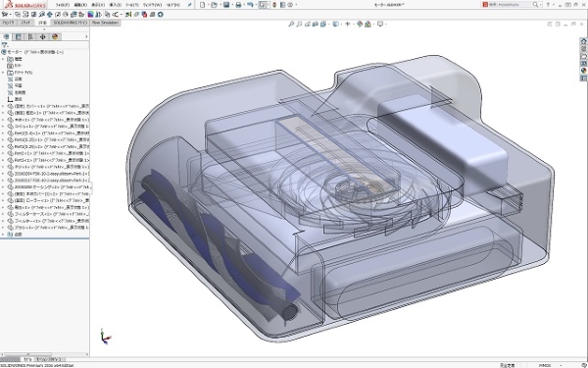Toggle the Section View icon

point(315,24)
